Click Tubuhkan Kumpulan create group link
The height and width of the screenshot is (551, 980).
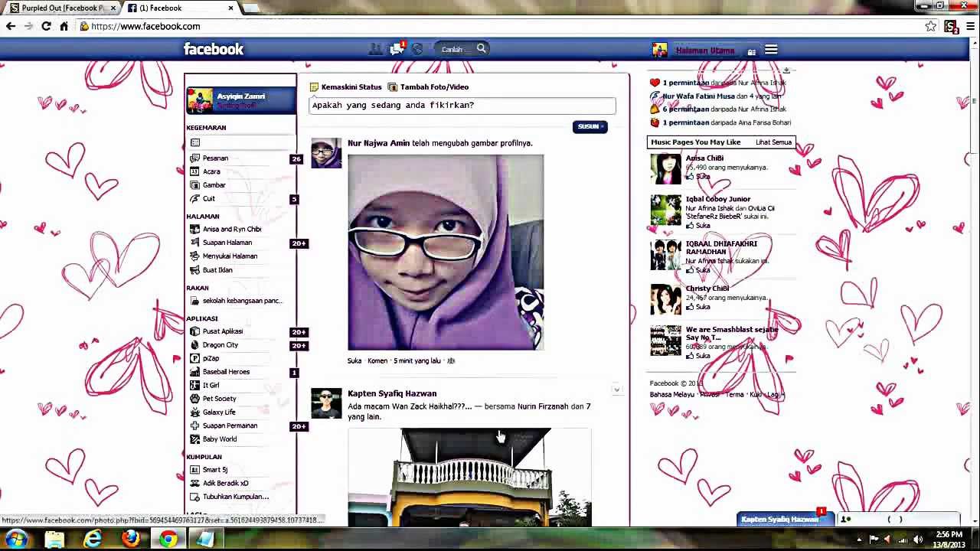(235, 497)
